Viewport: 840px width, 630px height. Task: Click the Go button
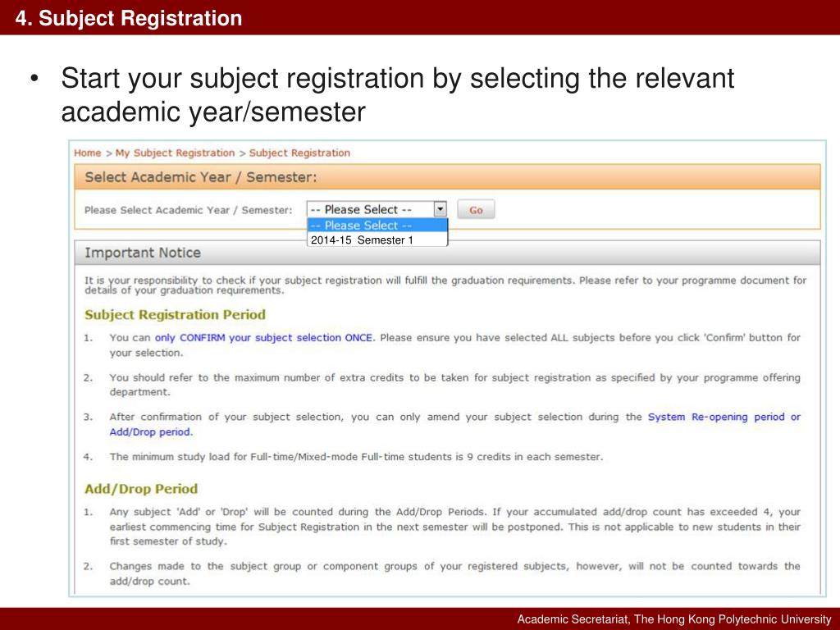click(476, 209)
